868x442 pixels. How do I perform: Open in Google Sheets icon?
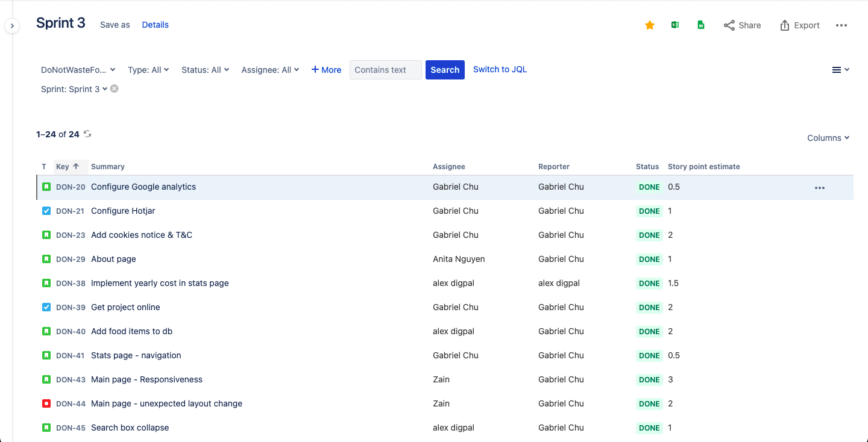(x=701, y=25)
